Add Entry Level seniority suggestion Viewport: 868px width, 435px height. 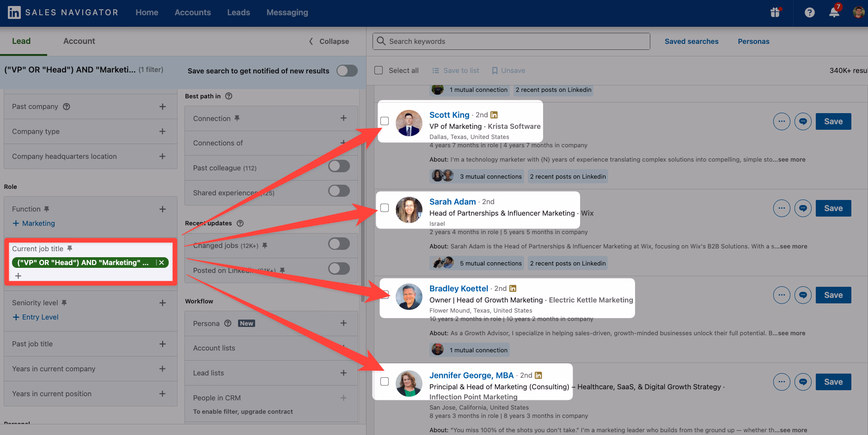coord(36,317)
